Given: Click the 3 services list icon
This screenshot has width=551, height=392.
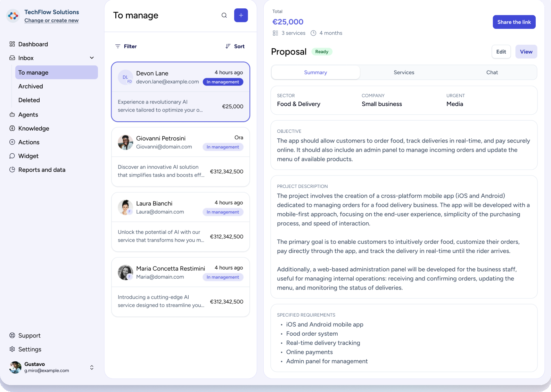Looking at the screenshot, I should (275, 33).
